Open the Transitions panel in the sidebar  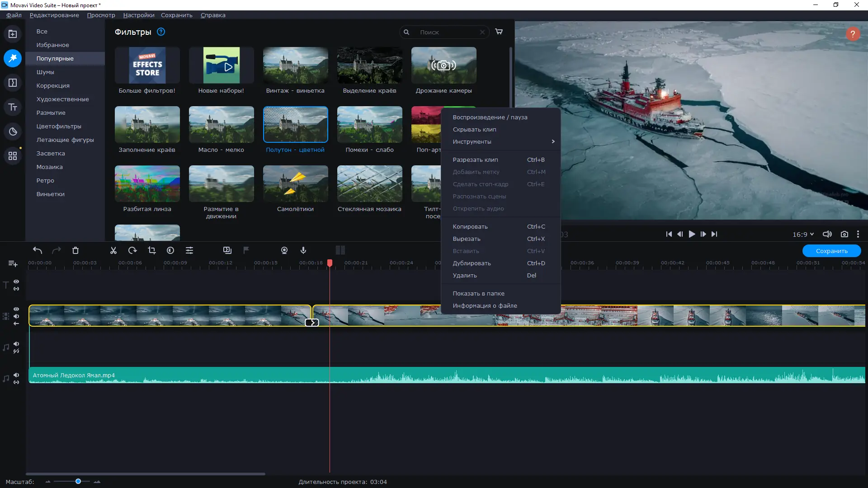point(13,83)
